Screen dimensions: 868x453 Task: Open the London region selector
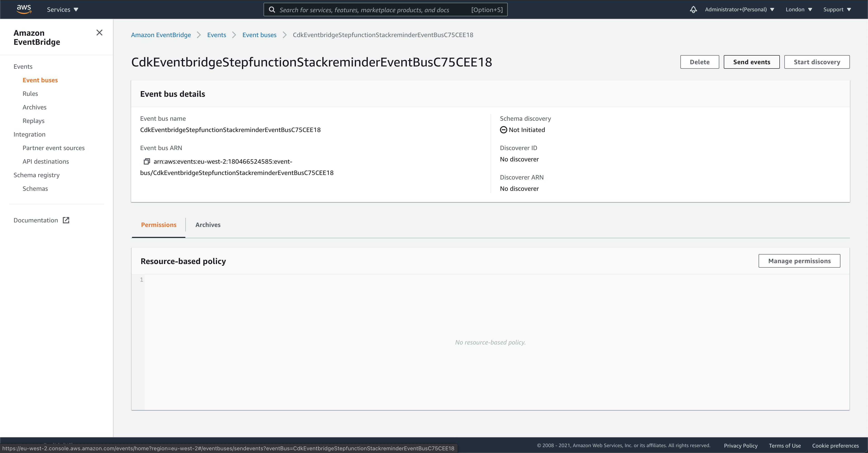(799, 9)
